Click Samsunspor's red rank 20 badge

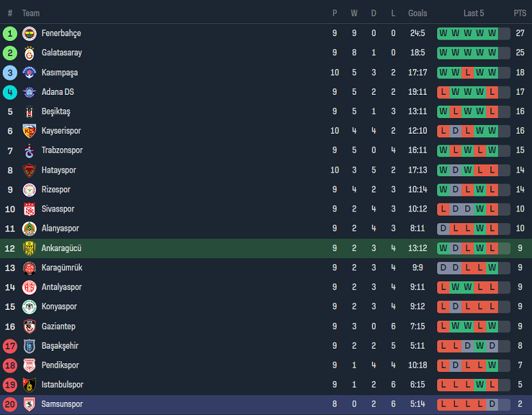[10, 404]
